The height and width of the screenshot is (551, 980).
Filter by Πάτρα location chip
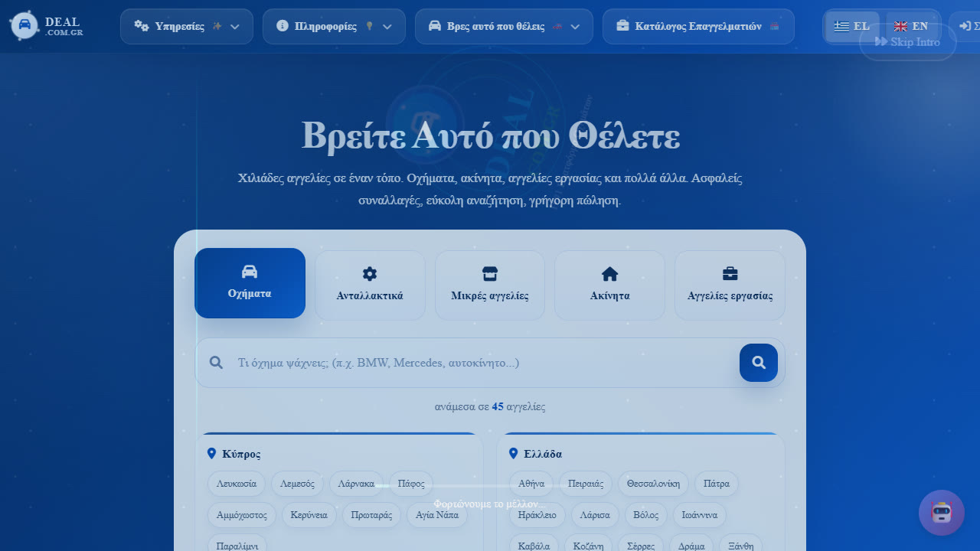(x=717, y=484)
